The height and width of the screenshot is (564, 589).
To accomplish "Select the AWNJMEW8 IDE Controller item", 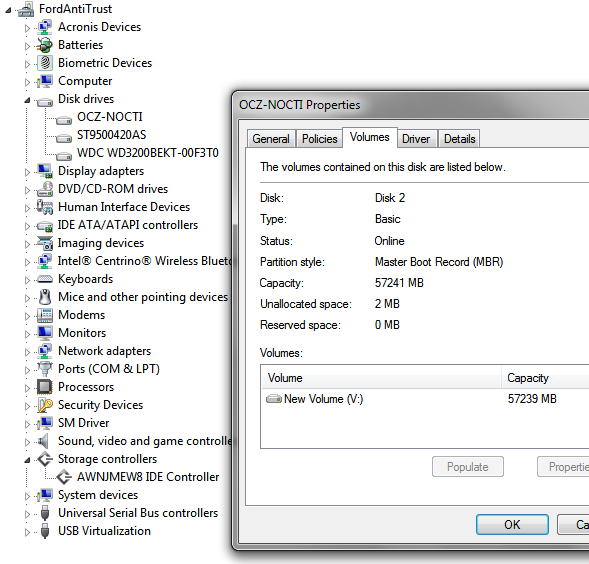I will pos(148,477).
